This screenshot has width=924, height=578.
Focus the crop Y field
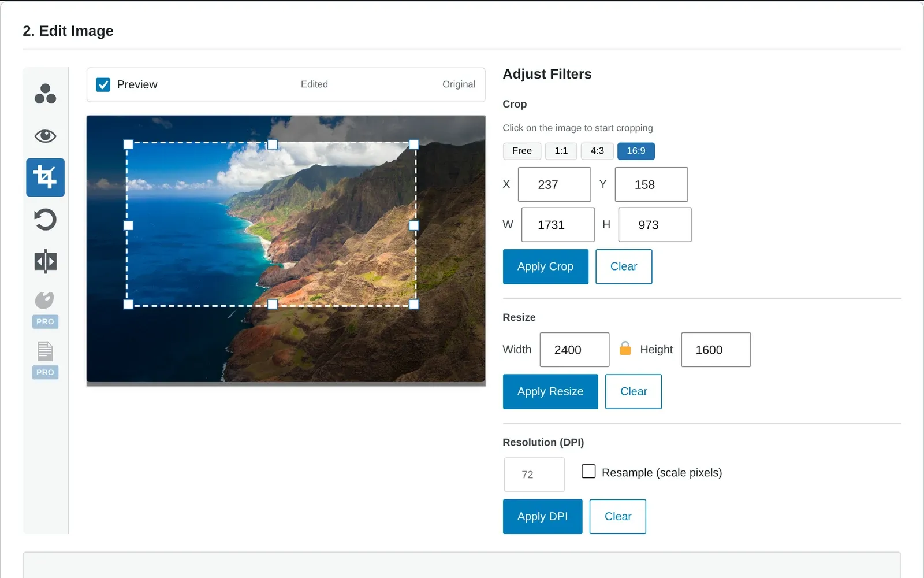coord(651,184)
